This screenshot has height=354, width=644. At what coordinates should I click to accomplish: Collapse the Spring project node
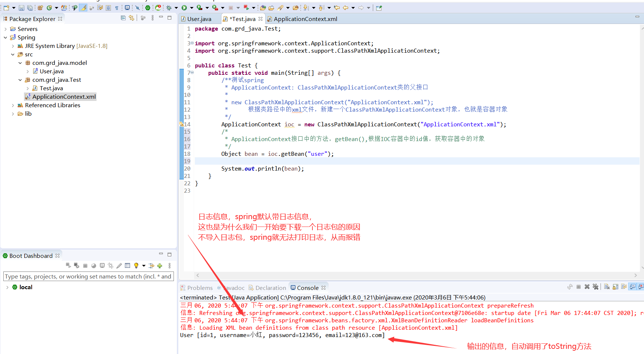point(6,37)
